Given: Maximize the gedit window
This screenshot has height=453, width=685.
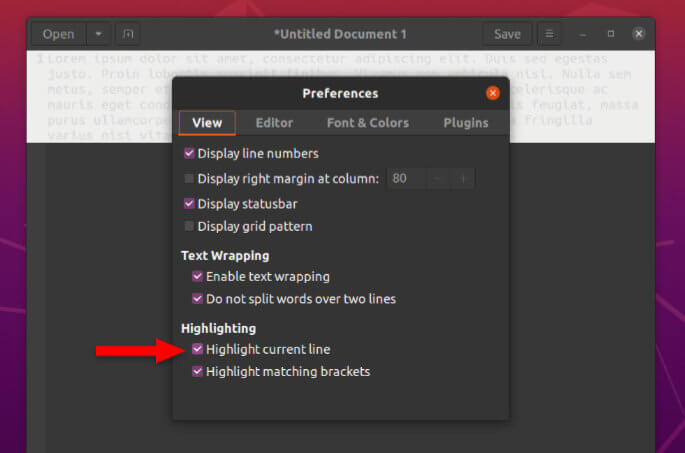Looking at the screenshot, I should pyautogui.click(x=611, y=34).
